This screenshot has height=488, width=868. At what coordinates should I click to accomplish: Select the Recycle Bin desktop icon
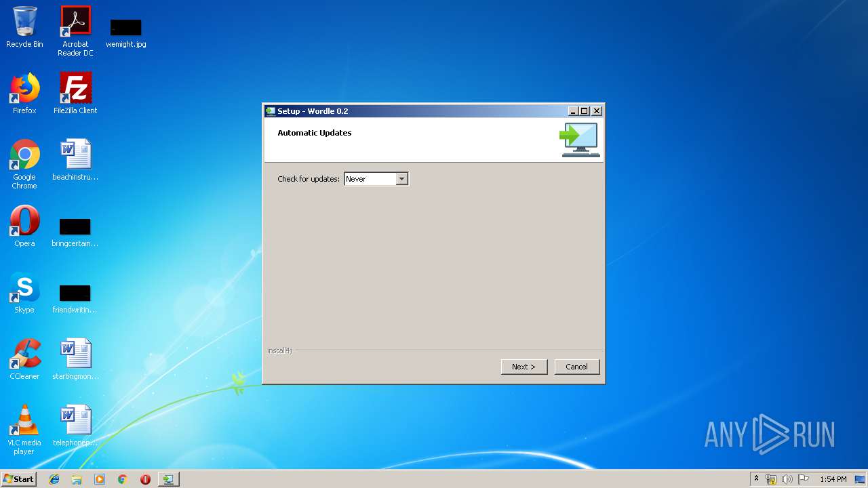pos(24,27)
